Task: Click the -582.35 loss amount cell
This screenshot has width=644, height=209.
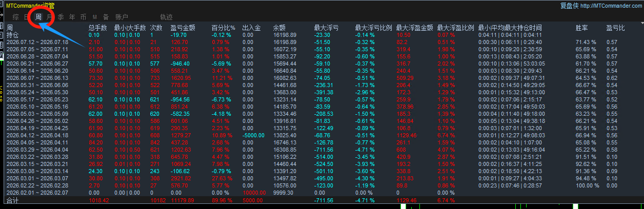Action: [180, 114]
